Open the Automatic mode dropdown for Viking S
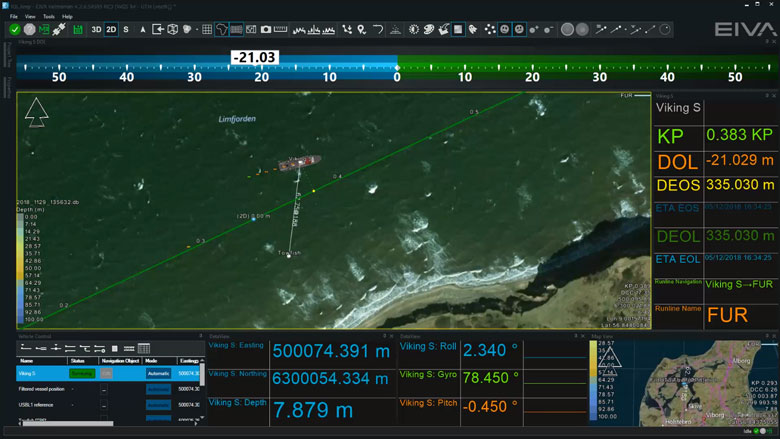This screenshot has height=439, width=780. pos(159,373)
